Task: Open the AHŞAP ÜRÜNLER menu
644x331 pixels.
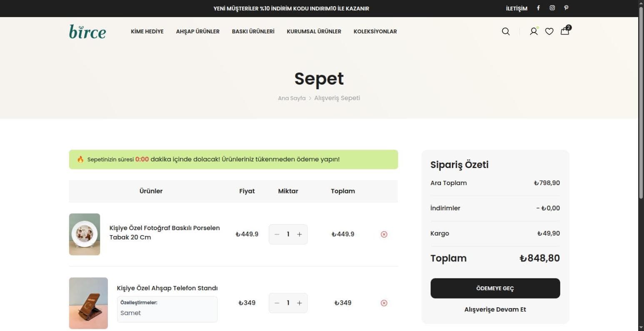Action: (197, 31)
